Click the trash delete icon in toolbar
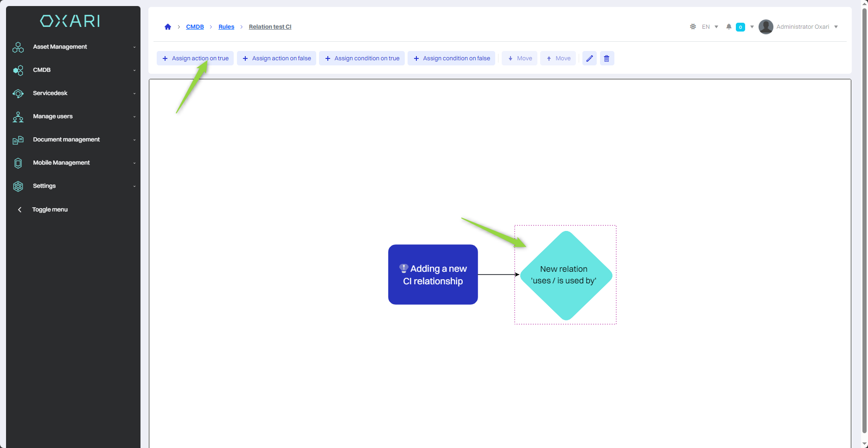The width and height of the screenshot is (868, 448). [x=606, y=58]
